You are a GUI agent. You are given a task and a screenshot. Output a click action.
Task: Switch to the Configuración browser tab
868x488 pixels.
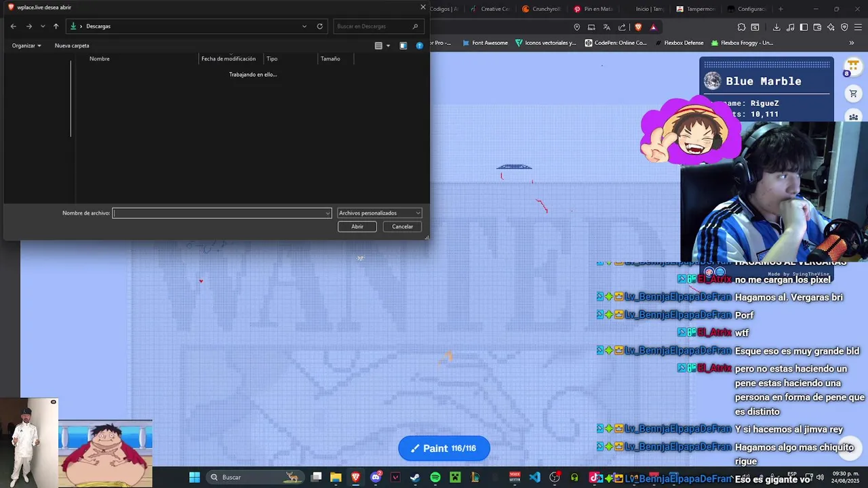(x=746, y=9)
